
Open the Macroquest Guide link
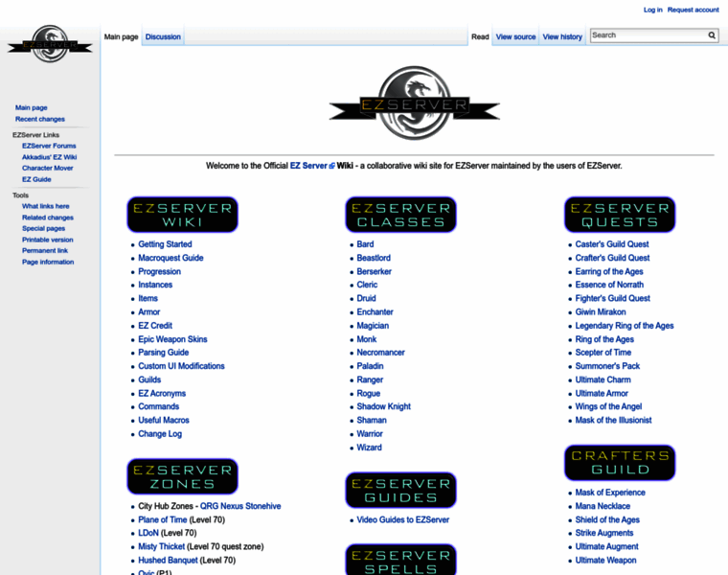tap(171, 258)
